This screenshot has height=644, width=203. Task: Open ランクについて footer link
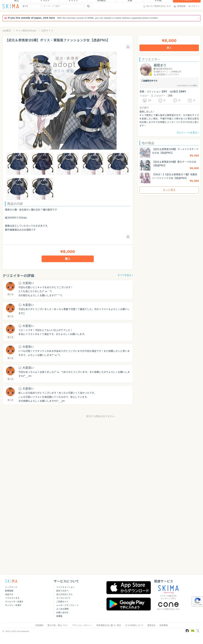click(63, 598)
